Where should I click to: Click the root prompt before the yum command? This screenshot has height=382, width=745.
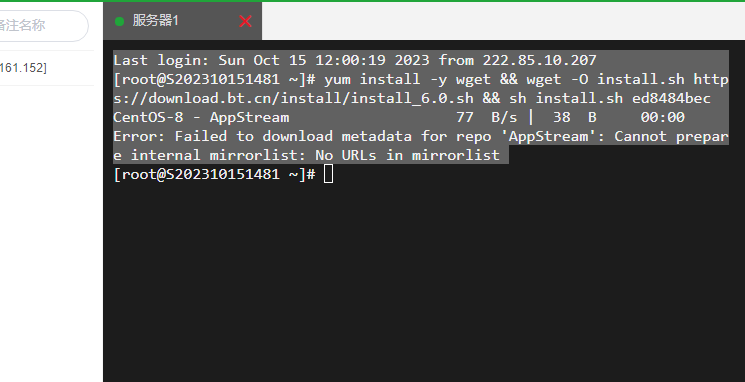pyautogui.click(x=214, y=79)
